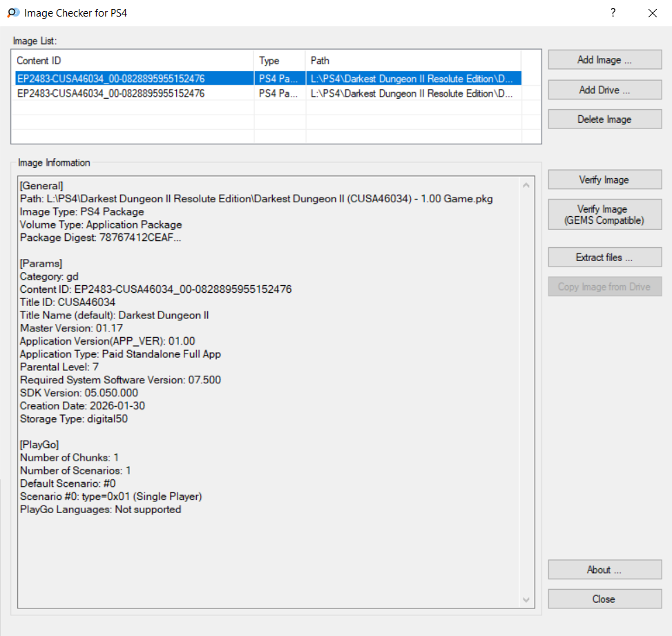Screen dimensions: 672x636
Task: Click the Image Information scrollbar down arrow
Action: [x=527, y=600]
